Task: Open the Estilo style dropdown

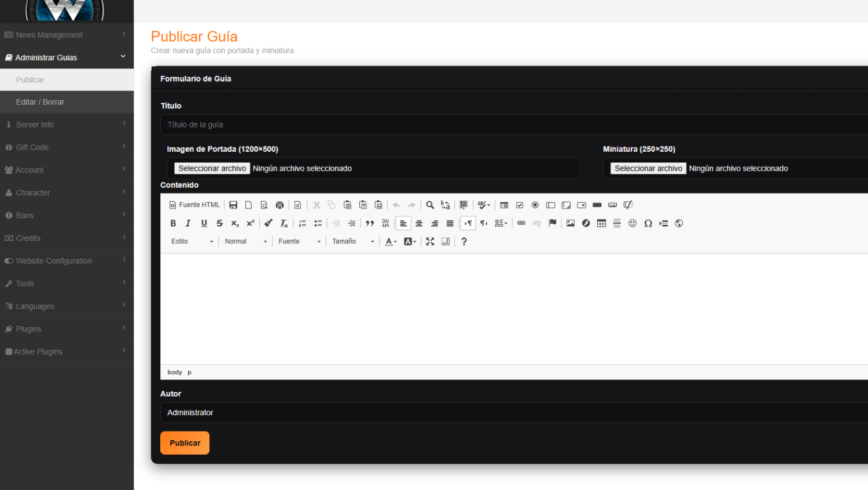Action: (191, 242)
